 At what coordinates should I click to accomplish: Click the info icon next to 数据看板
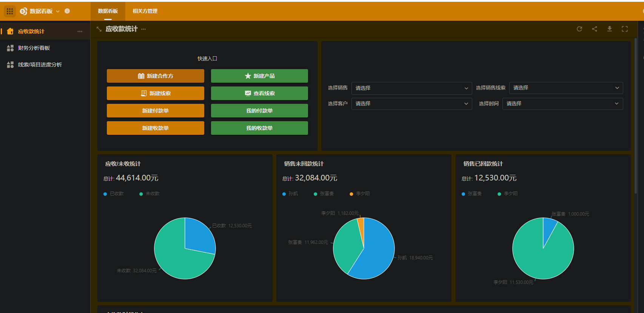pos(67,11)
